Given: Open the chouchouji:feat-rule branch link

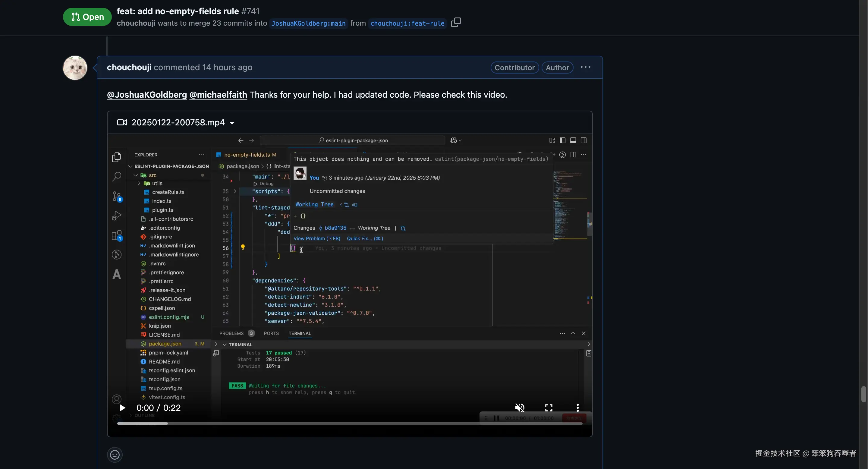Looking at the screenshot, I should point(407,23).
